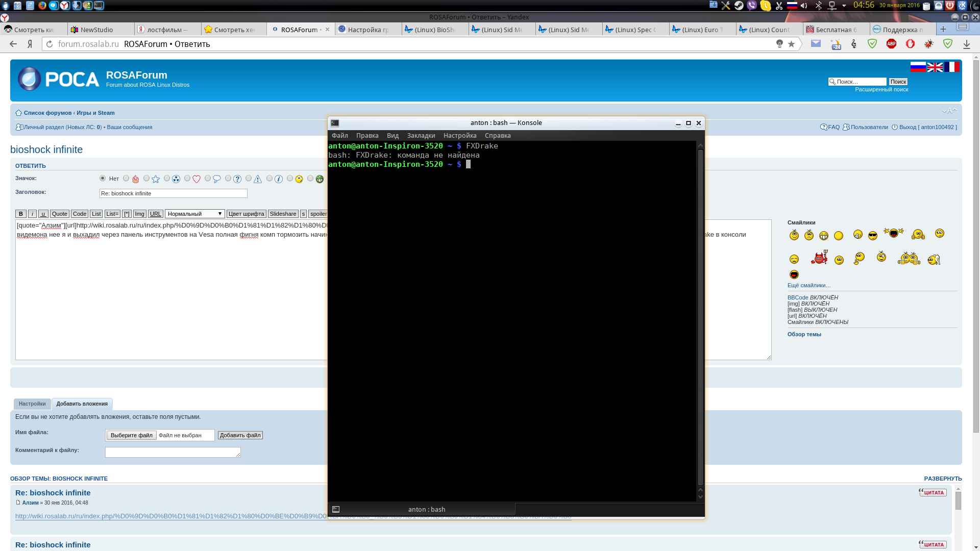Open the downloads arrow icon in the toolbar
Screen dimensions: 980x551
pos(966,44)
